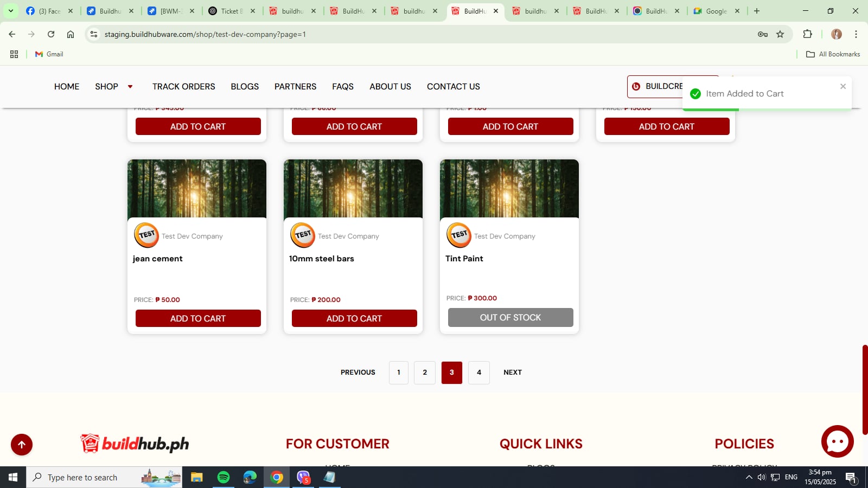
Task: Click the buildhub.ph footer logo
Action: pos(135,444)
